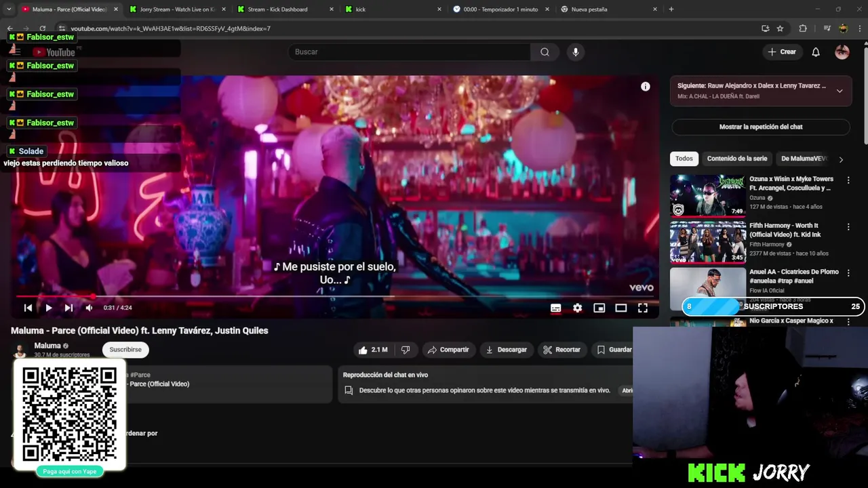Open the Anuel AA Cicatrices thumbnail
Viewport: 868px width, 488px height.
tap(707, 287)
